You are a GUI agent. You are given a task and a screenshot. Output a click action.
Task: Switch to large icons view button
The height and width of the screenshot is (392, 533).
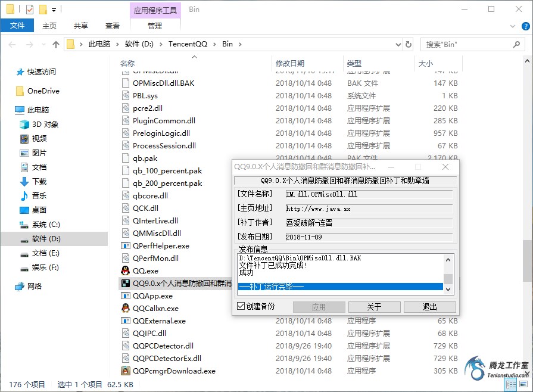[524, 384]
